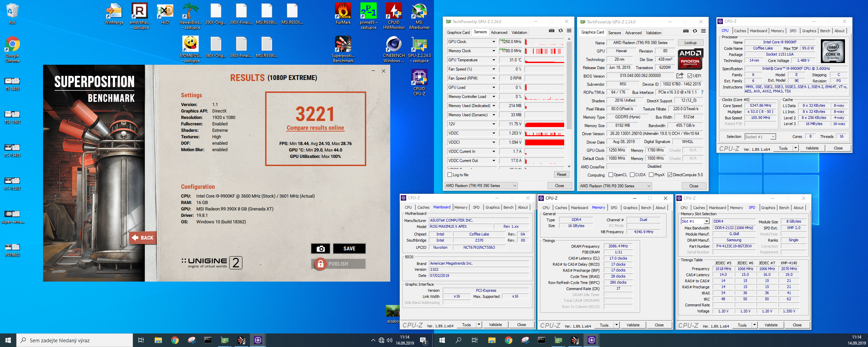Switch to the Validation tab in the GPU-Z Graphics Card window

click(x=653, y=33)
